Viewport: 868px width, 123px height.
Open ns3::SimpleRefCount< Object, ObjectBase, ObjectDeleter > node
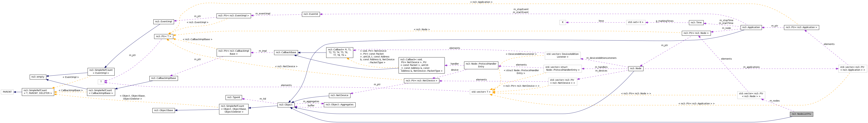234,109
